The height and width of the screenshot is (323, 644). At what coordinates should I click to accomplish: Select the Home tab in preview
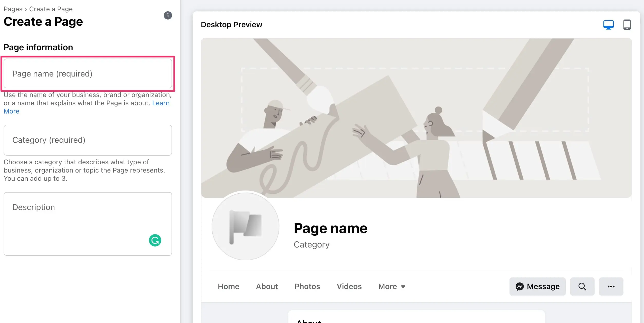tap(228, 287)
